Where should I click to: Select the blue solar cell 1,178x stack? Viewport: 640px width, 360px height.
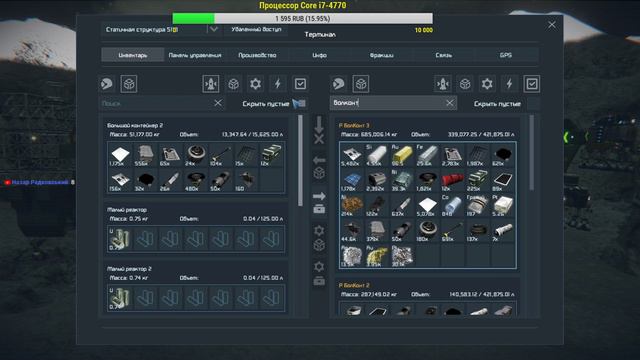coord(351,180)
